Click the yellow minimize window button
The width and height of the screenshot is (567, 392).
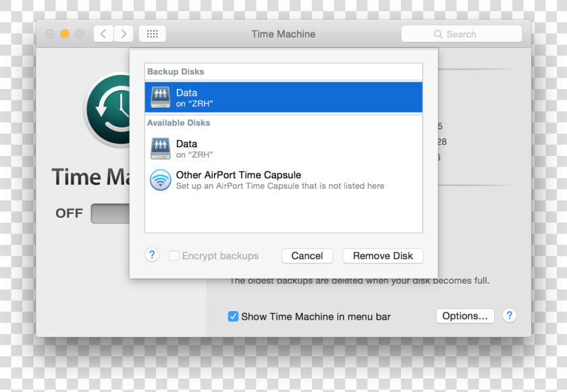(x=65, y=34)
